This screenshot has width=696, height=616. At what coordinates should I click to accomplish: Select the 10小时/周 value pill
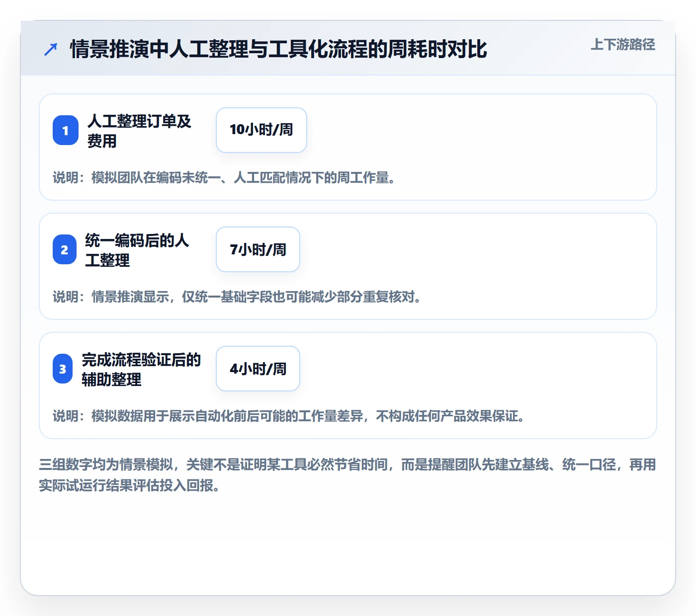261,130
